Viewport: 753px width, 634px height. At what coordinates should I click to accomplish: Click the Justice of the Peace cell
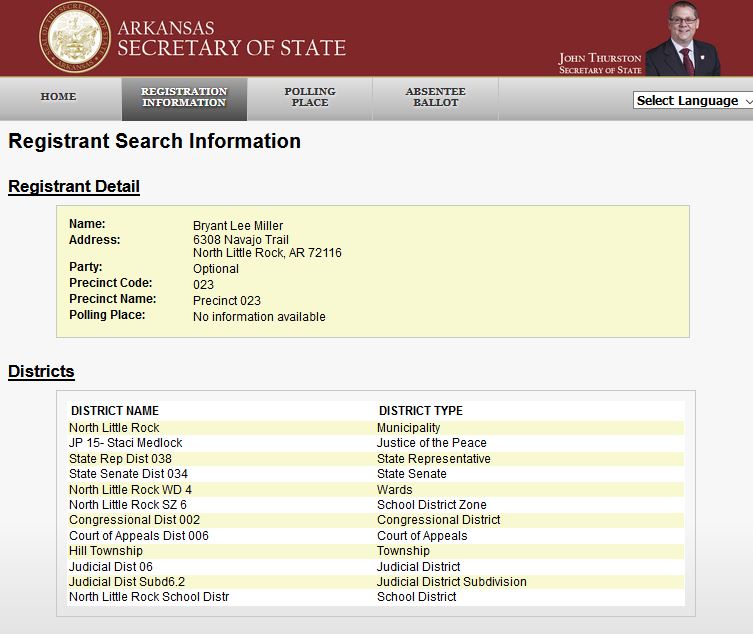pyautogui.click(x=432, y=443)
